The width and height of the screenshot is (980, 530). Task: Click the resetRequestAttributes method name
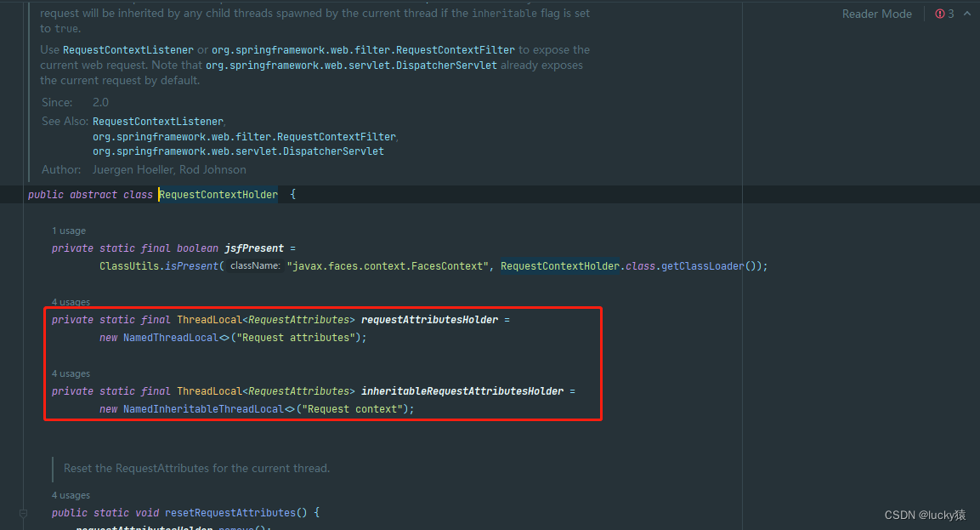(230, 512)
